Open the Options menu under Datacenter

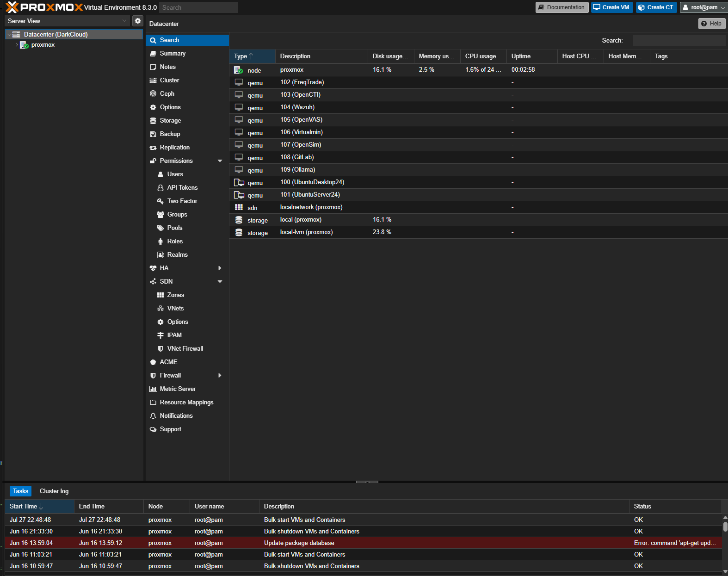(x=187, y=107)
